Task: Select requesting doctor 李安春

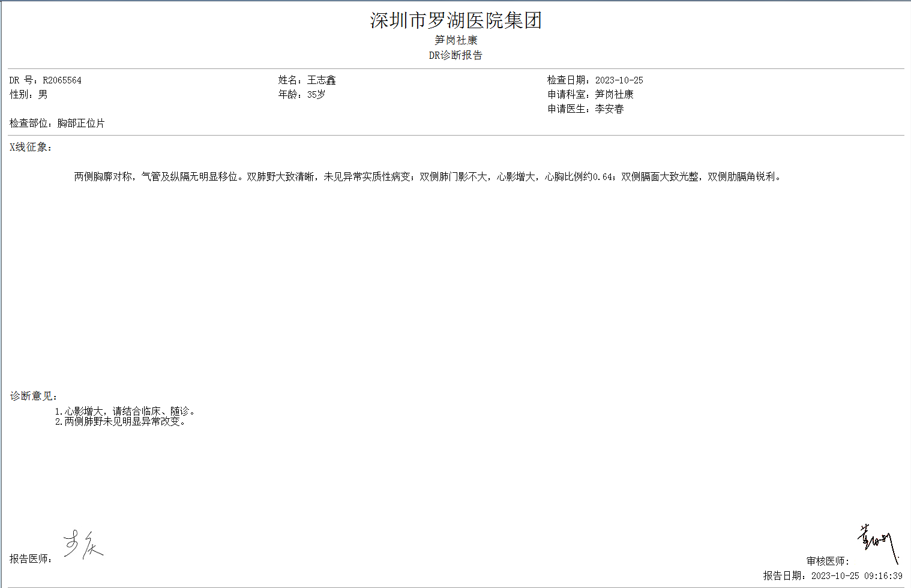Action: point(609,109)
